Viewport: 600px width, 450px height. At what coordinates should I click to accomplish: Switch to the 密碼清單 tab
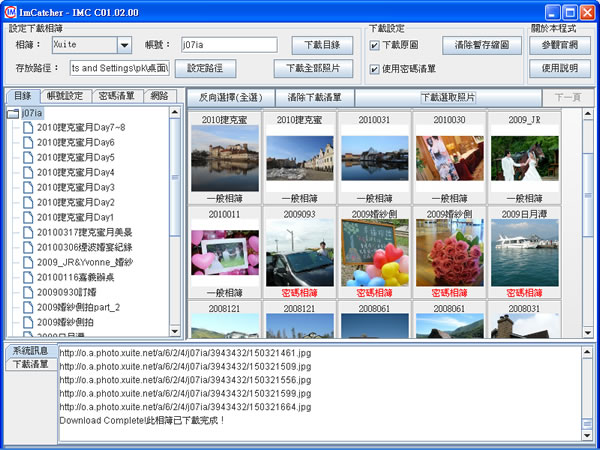point(118,96)
